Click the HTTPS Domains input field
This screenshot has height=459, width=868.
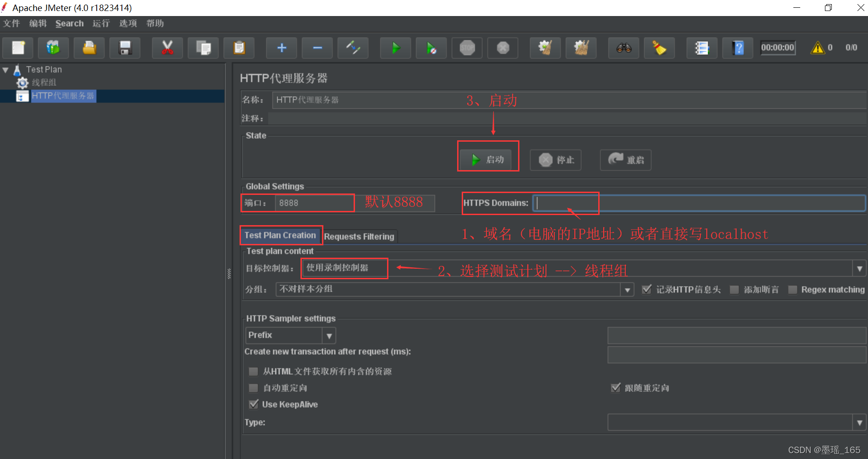coord(699,203)
